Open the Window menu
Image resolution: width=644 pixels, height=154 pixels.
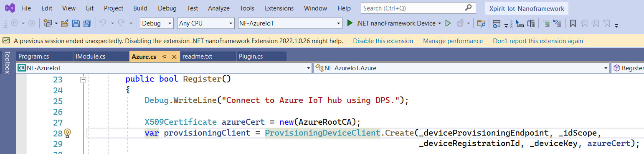[x=315, y=8]
